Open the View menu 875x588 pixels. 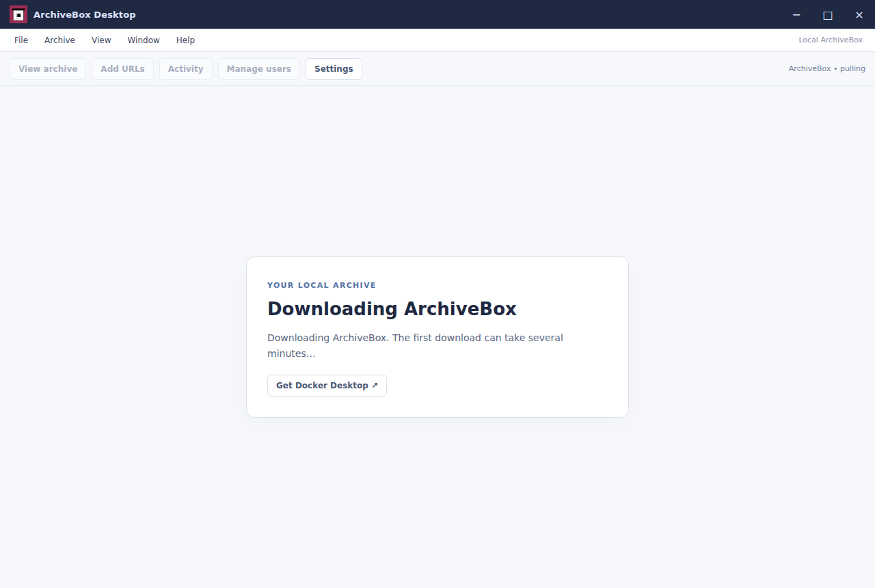point(101,40)
